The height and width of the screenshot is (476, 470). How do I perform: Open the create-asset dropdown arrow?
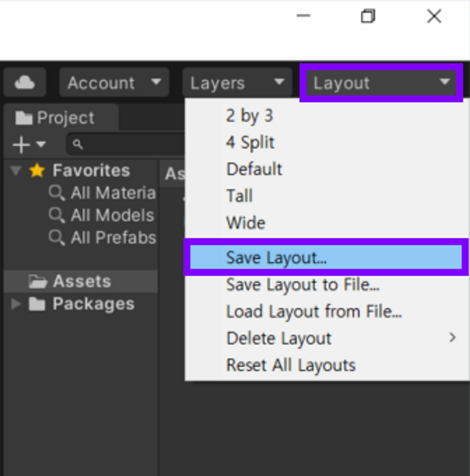click(41, 144)
